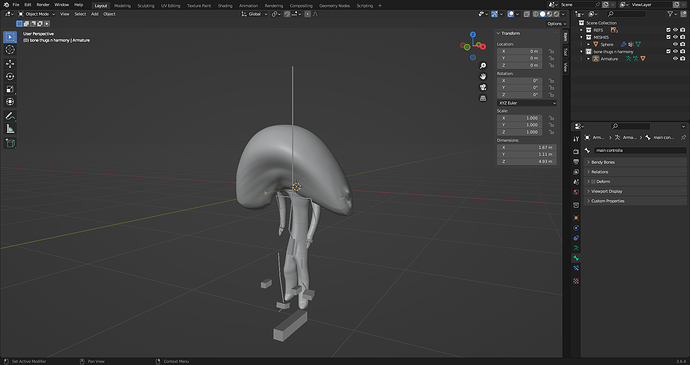The height and width of the screenshot is (365, 690).
Task: Hide the Sphere object in viewport
Action: click(675, 44)
